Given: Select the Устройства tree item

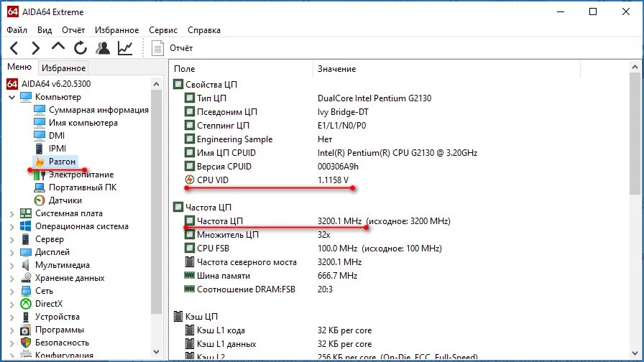Looking at the screenshot, I should click(57, 317).
